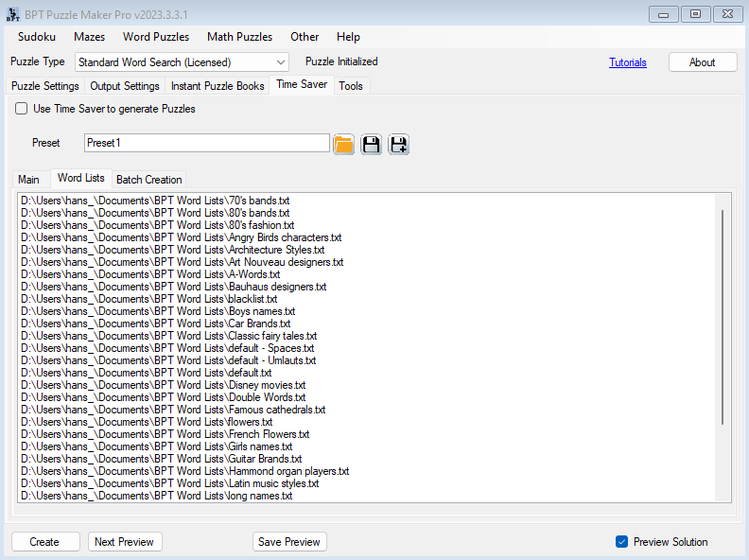Viewport: 749px width, 560px height.
Task: Open the Sudoku menu
Action: click(37, 37)
